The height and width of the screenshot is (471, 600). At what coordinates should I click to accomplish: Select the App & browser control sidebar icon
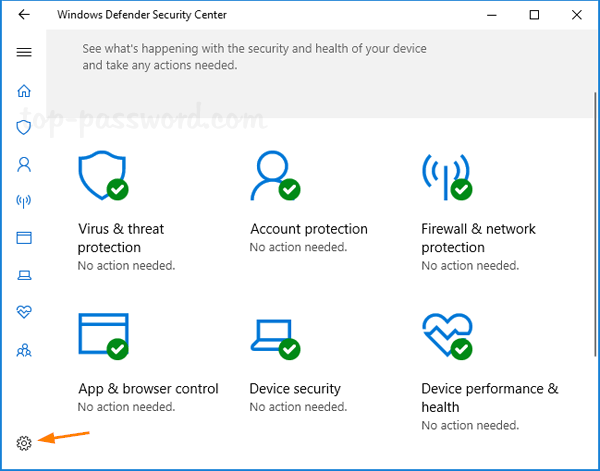click(24, 238)
